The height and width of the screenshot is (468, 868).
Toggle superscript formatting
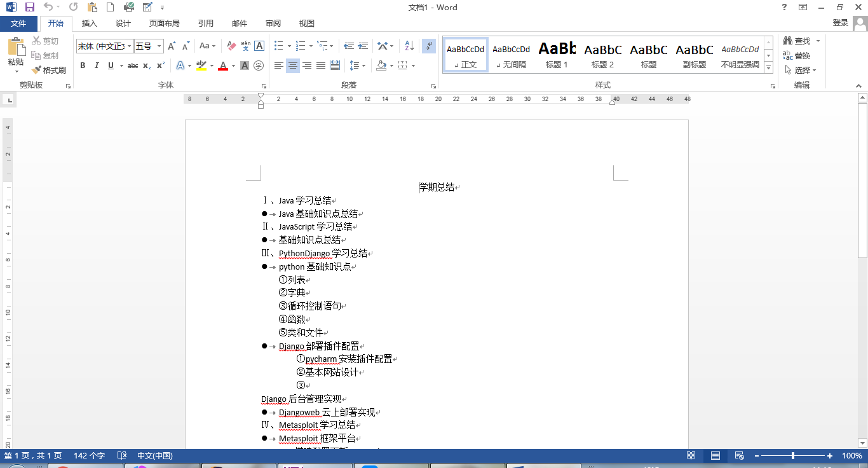point(161,65)
